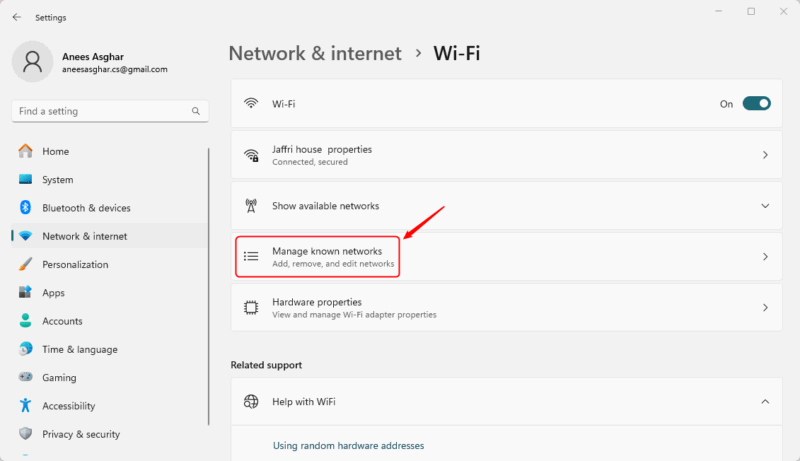
Task: Open Jaffri house properties chevron
Action: point(765,155)
